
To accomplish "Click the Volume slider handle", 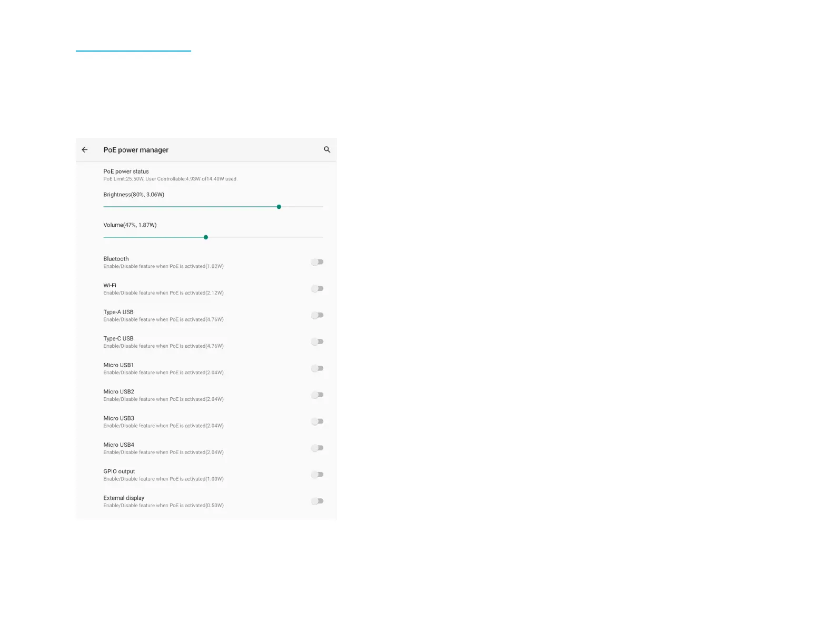I will click(x=206, y=237).
